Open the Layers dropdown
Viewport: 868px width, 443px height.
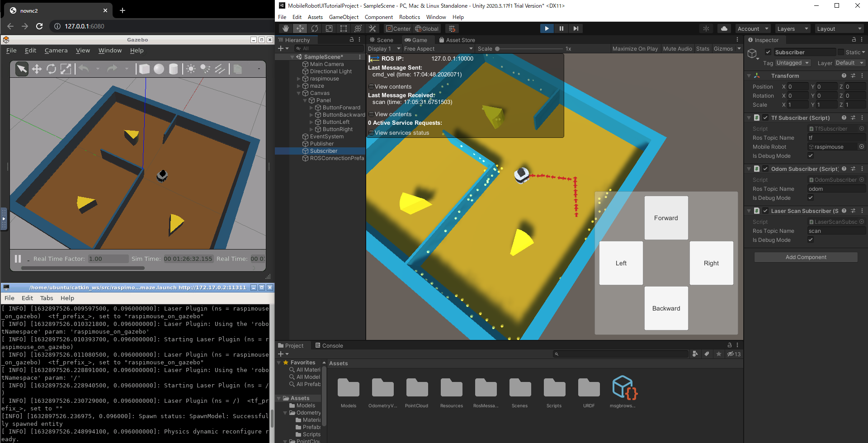point(793,28)
